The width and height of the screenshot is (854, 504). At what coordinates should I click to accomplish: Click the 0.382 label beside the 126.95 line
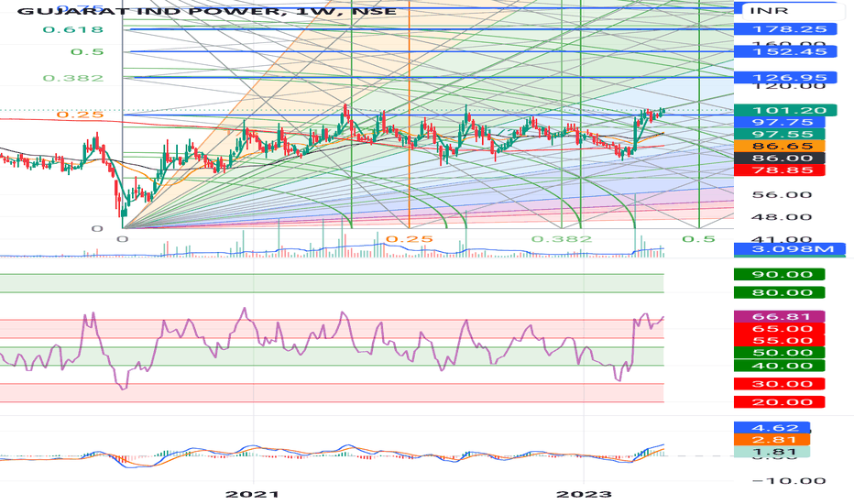73,78
